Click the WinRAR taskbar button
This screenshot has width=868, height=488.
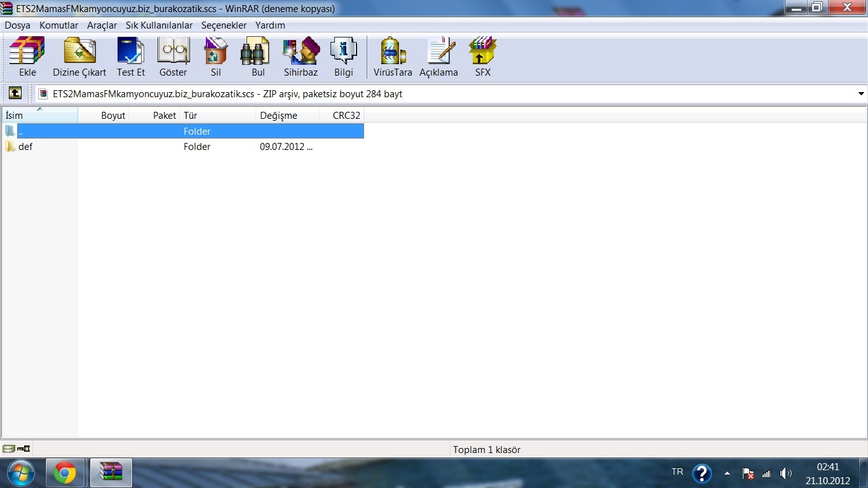point(111,473)
